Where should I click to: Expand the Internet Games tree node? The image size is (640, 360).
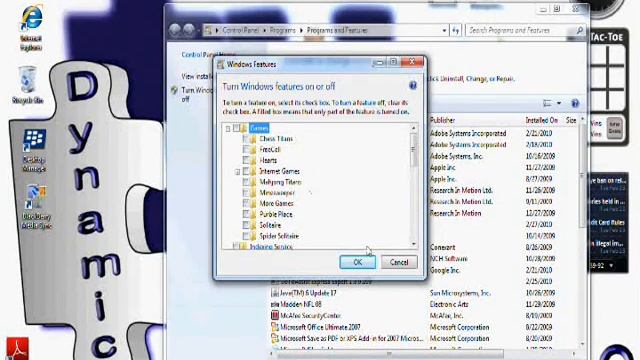[237, 172]
